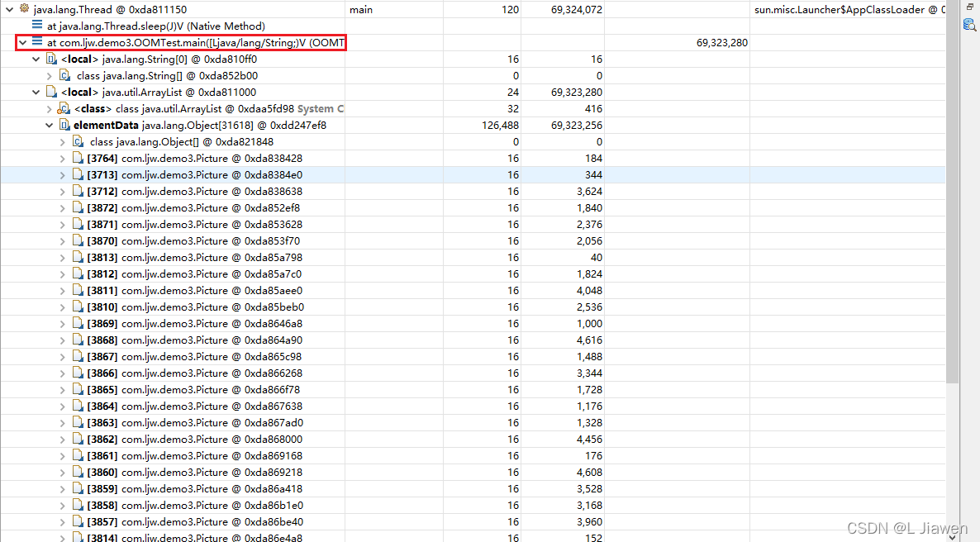Click object icon of Picture [3866]
Screen dimensions: 980x542
[78, 373]
